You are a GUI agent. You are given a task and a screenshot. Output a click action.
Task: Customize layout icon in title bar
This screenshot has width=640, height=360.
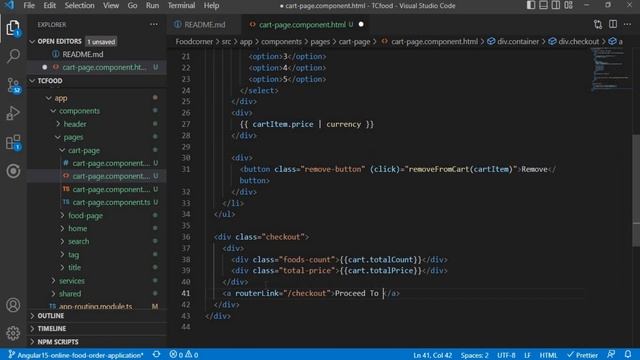(x=569, y=5)
